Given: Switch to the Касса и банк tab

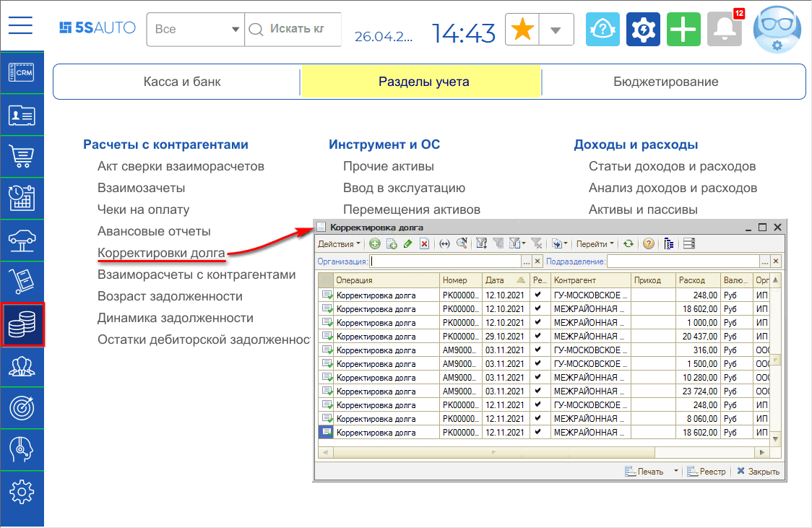Looking at the screenshot, I should pos(182,82).
